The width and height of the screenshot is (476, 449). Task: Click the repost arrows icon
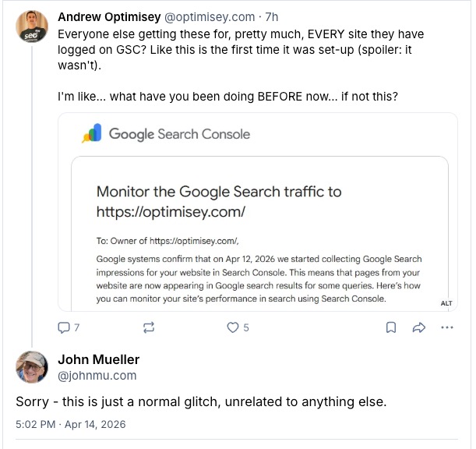150,328
